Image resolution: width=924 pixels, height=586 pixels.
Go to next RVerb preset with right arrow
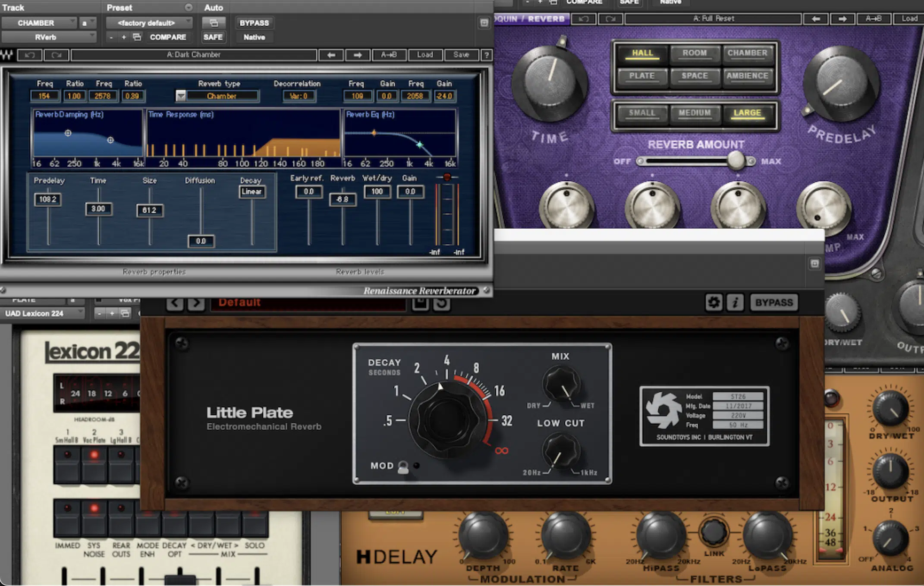(358, 55)
